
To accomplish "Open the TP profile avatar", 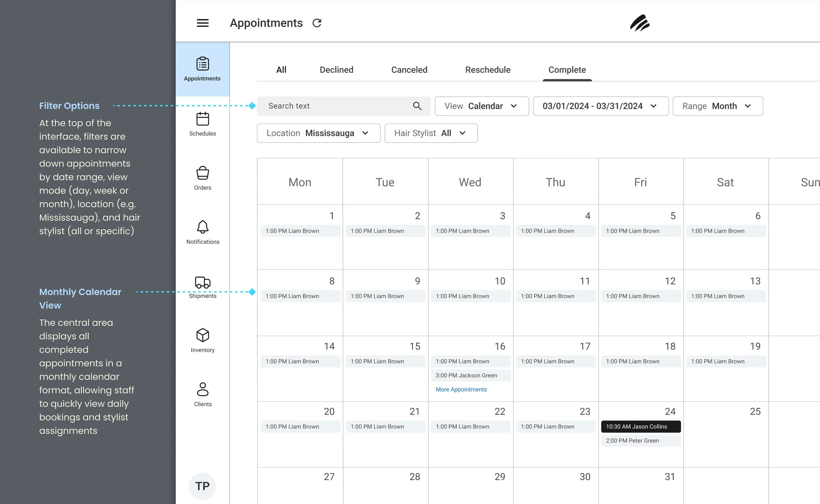I will tap(202, 486).
